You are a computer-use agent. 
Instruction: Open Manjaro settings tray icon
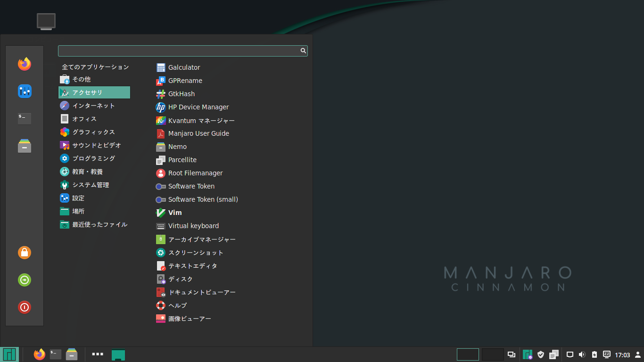(x=528, y=354)
